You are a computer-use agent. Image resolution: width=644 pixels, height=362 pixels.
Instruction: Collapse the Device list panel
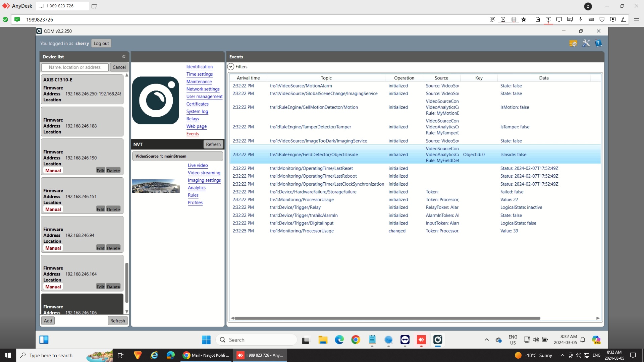coord(123,57)
